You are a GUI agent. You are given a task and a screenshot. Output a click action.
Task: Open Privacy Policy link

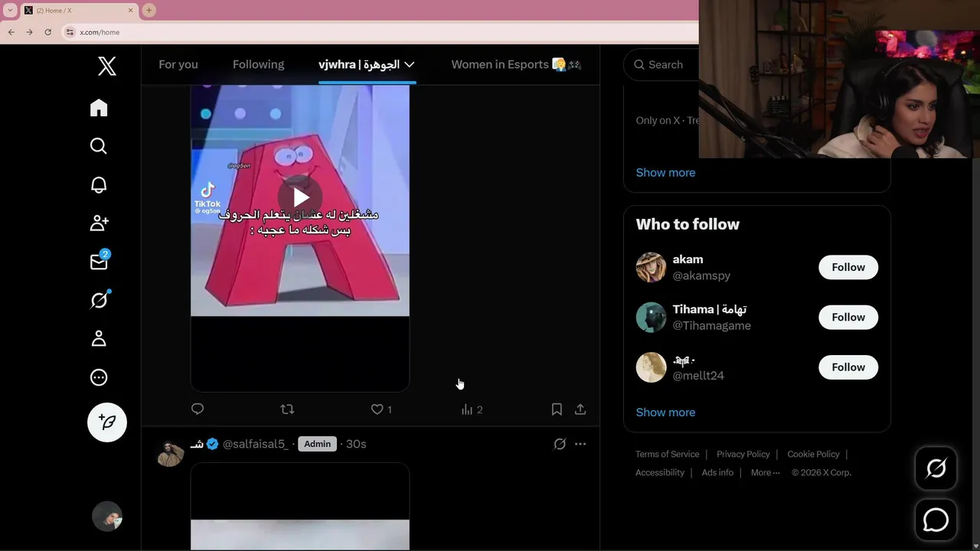click(743, 454)
